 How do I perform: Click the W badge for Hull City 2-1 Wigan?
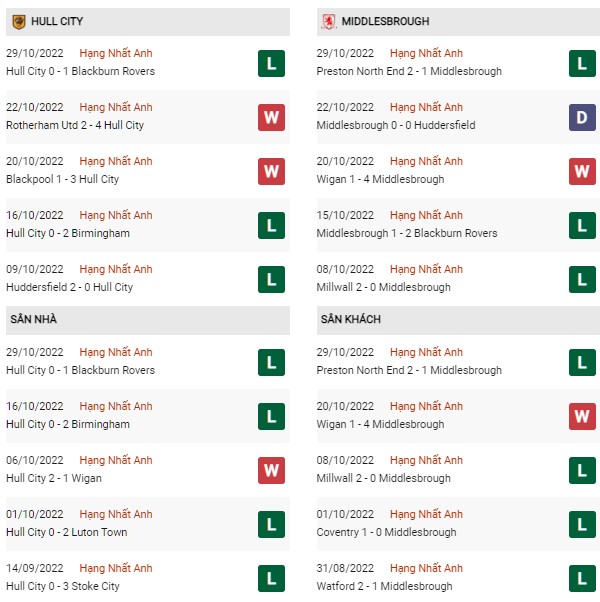[x=271, y=470]
